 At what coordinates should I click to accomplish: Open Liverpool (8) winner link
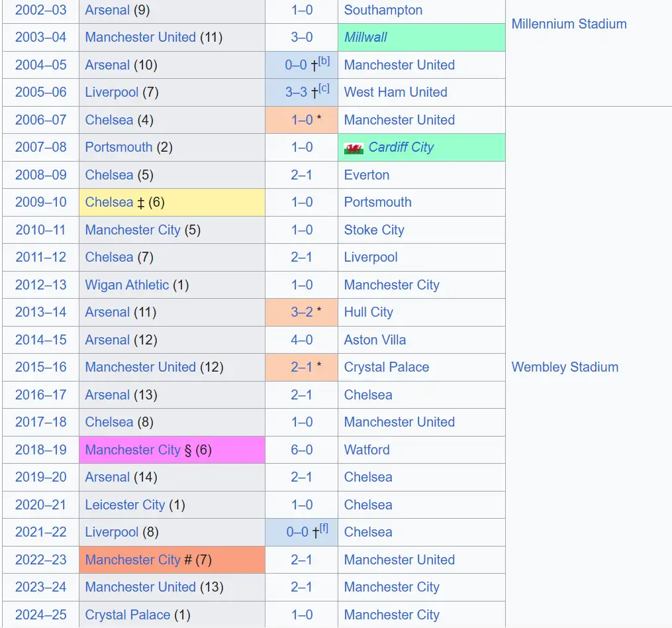tap(111, 532)
